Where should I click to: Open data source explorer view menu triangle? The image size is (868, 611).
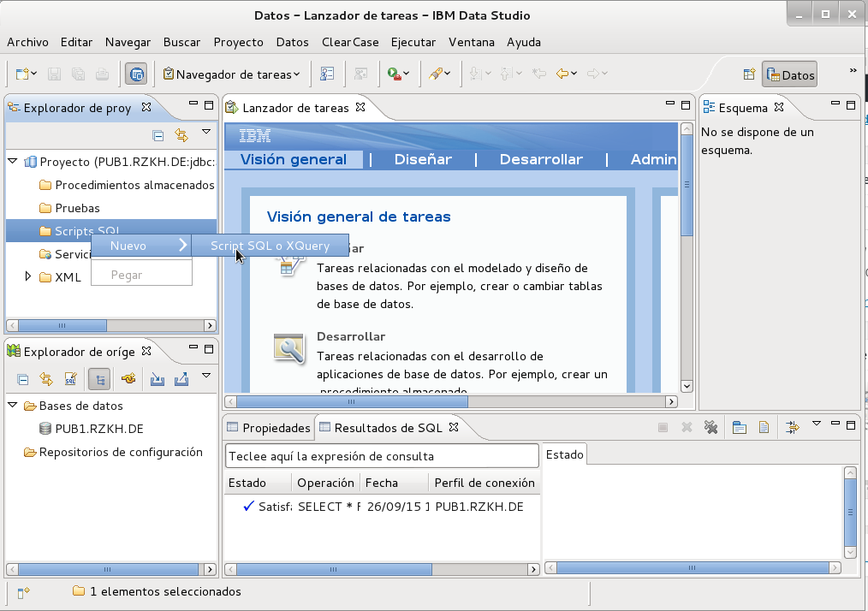206,375
